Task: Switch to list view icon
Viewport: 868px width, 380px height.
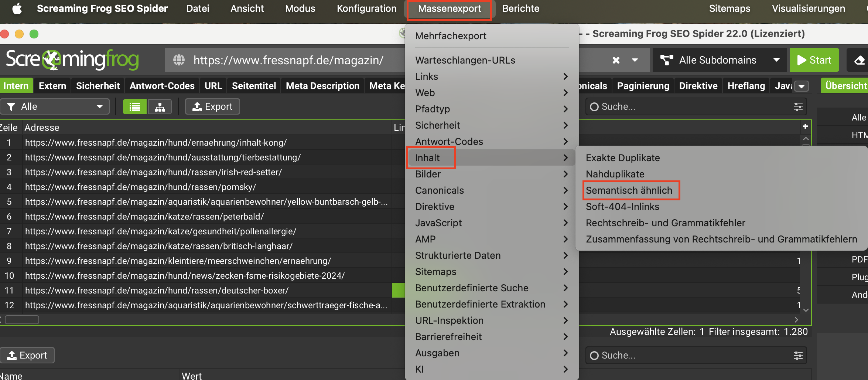Action: pyautogui.click(x=135, y=107)
